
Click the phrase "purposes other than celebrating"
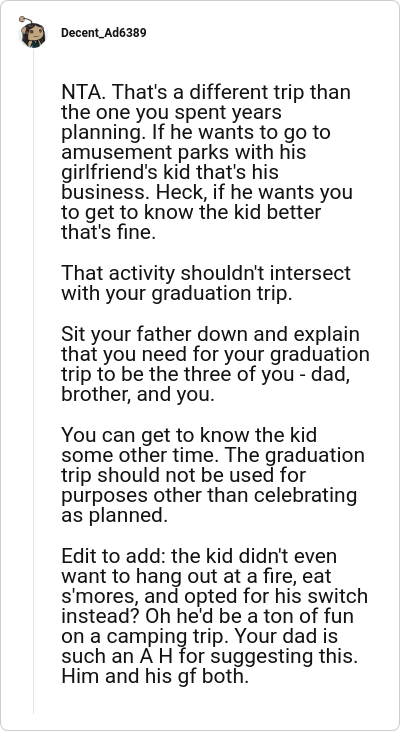pyautogui.click(x=209, y=496)
